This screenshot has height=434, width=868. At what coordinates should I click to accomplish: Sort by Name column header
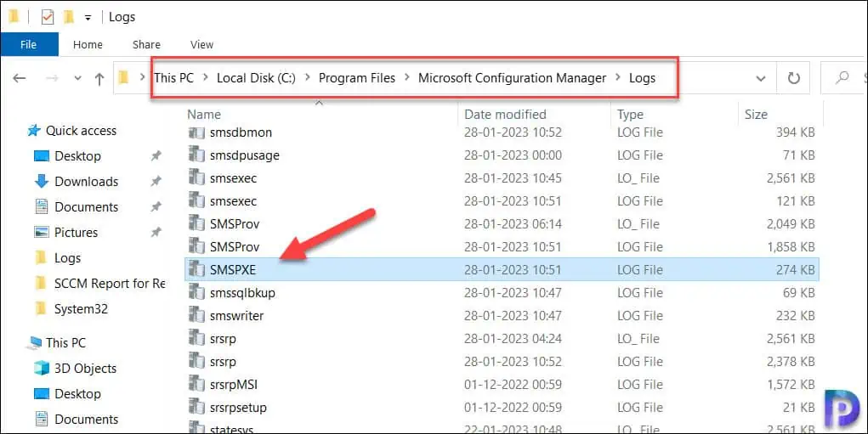(204, 115)
